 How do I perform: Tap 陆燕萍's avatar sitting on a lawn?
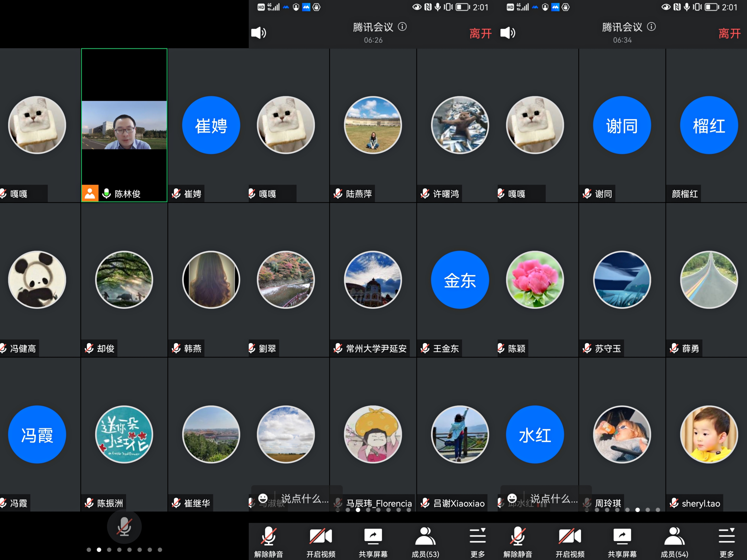point(373,125)
